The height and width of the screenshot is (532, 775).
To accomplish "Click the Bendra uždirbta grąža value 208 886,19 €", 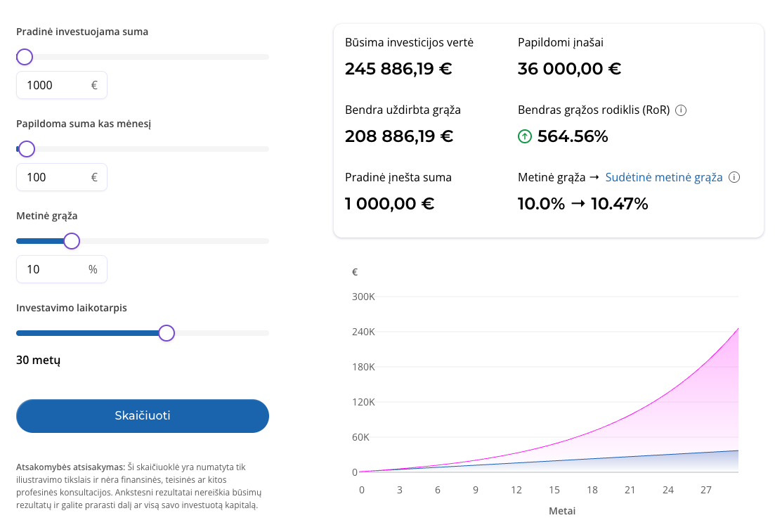I will (x=398, y=136).
